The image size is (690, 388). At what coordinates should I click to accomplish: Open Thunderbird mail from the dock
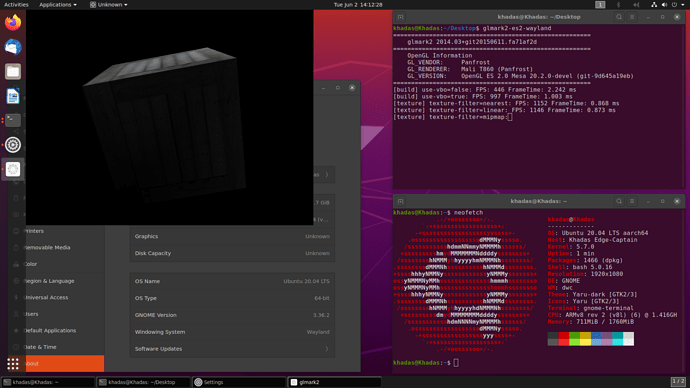pyautogui.click(x=13, y=47)
